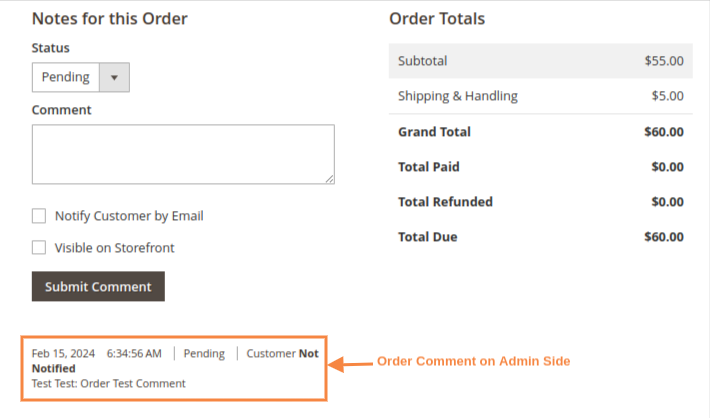Click the Notes for this Order heading
The image size is (710, 418).
point(109,18)
